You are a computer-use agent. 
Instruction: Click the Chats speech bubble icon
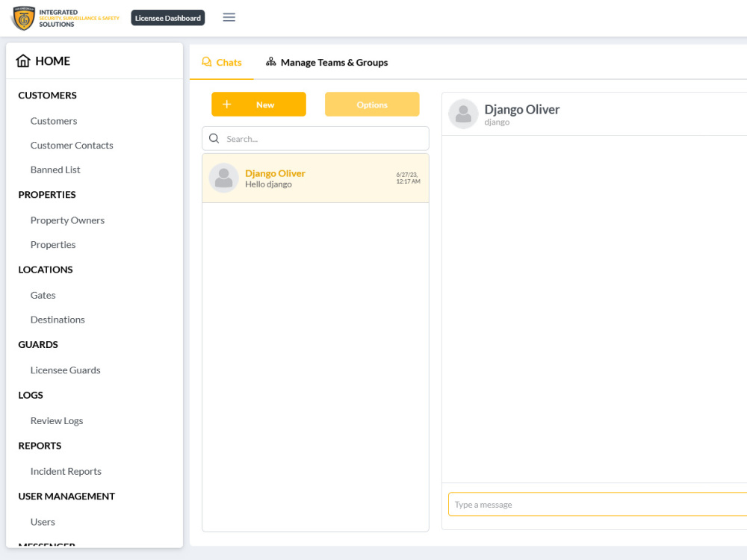click(x=207, y=62)
